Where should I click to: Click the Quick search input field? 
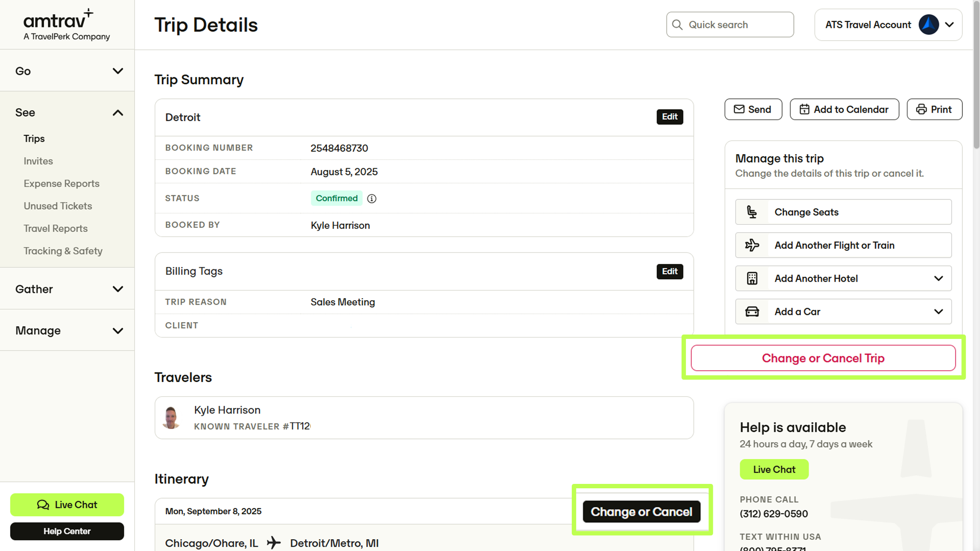pos(730,24)
